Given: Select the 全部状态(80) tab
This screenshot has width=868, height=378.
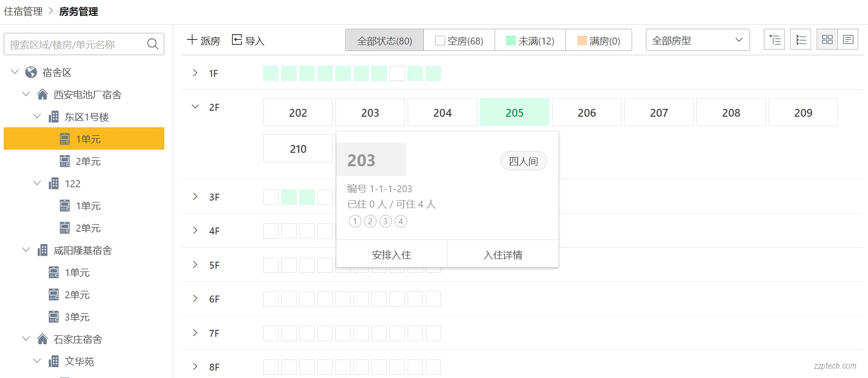Looking at the screenshot, I should [384, 41].
